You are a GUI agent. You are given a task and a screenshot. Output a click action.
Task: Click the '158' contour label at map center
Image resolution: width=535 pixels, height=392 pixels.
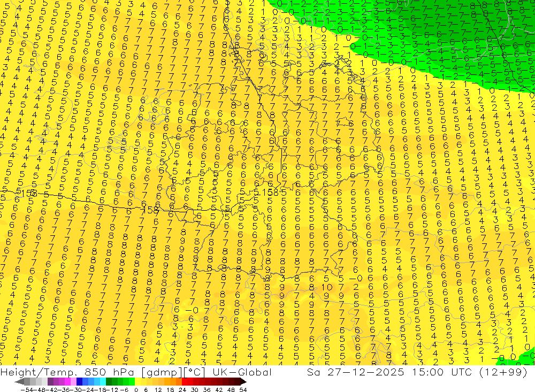pyautogui.click(x=269, y=192)
